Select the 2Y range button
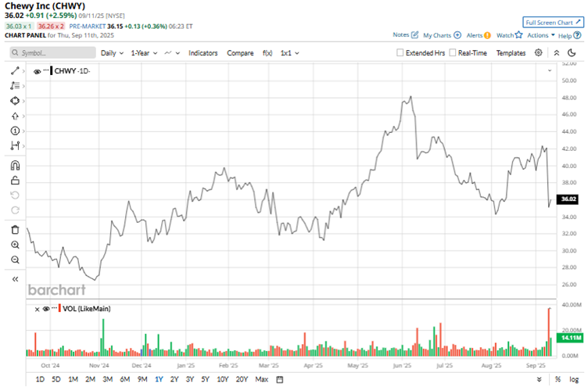588x387 pixels. [x=174, y=379]
